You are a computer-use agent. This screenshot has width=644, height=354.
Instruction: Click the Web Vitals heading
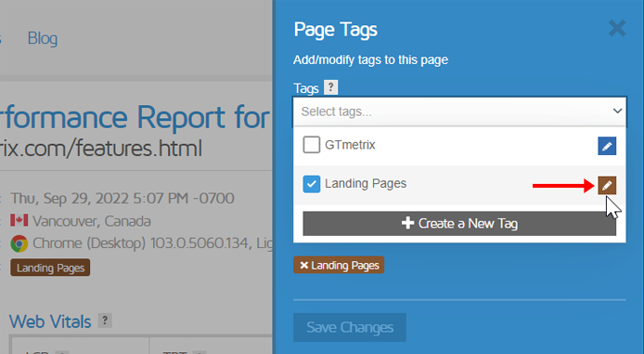coord(50,321)
